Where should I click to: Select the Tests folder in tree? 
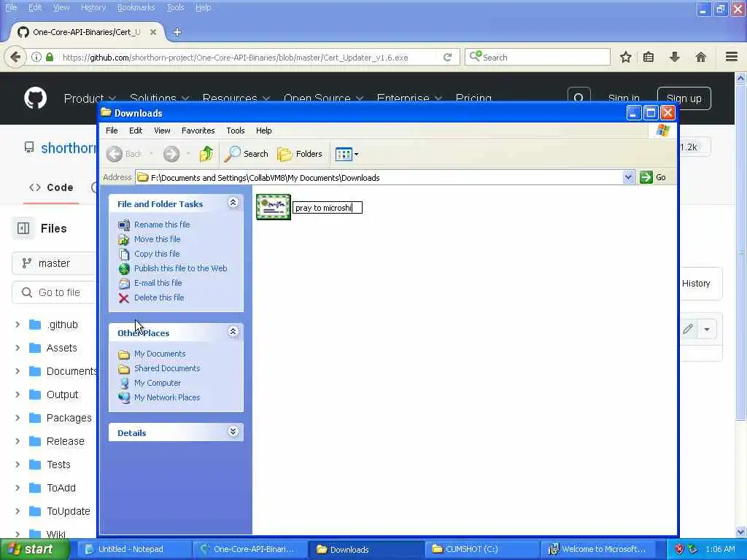pyautogui.click(x=58, y=464)
